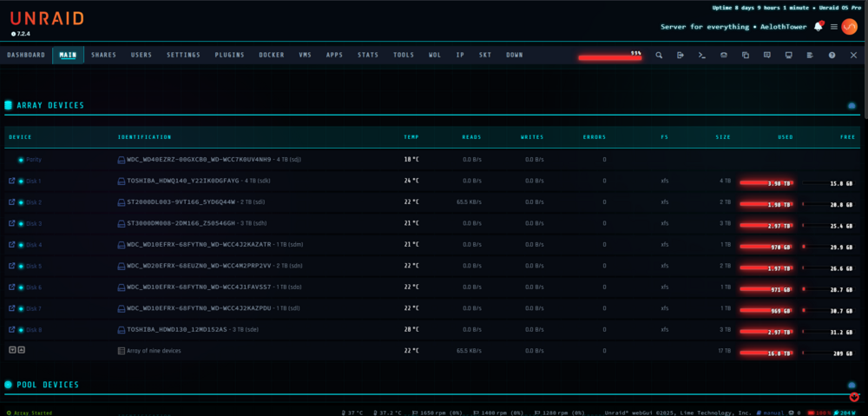Toggle the Disk 6 status indicator dot

click(21, 287)
